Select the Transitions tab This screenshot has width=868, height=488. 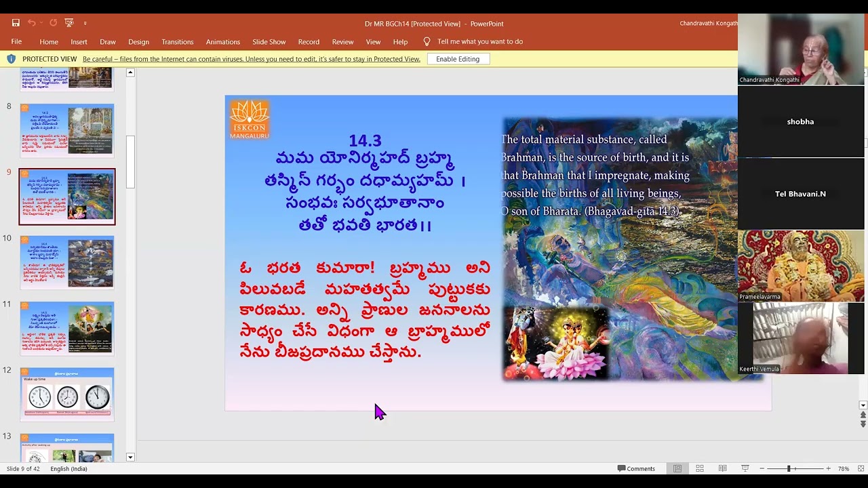[x=178, y=41]
